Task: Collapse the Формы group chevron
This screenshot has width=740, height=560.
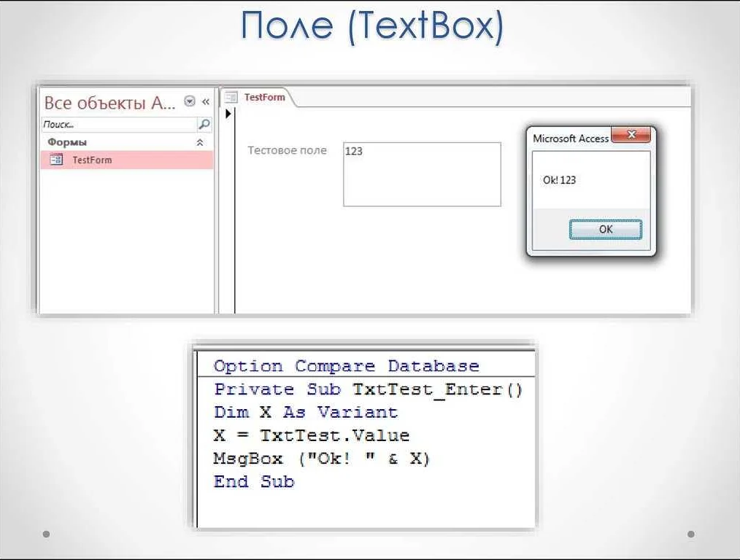Action: coord(200,142)
